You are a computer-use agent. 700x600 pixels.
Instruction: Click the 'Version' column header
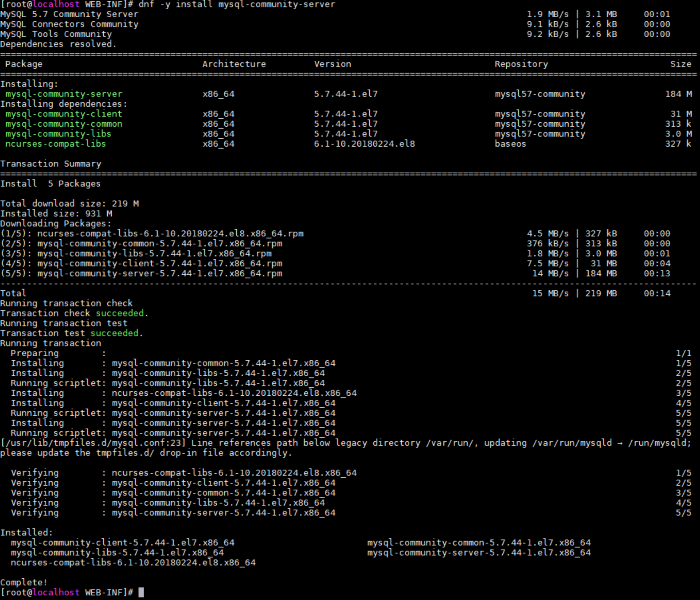332,64
